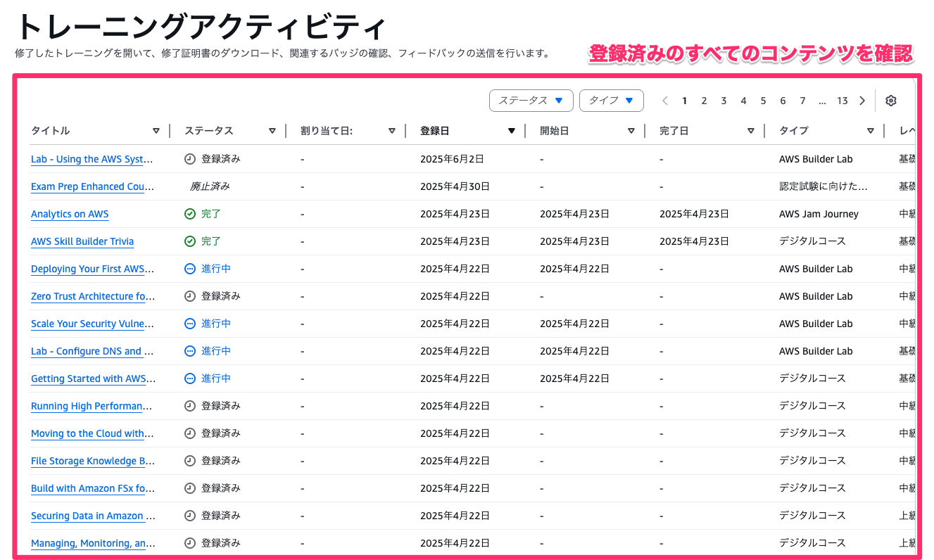Image resolution: width=934 pixels, height=560 pixels.
Task: Go to the previous page arrow
Action: coord(665,101)
